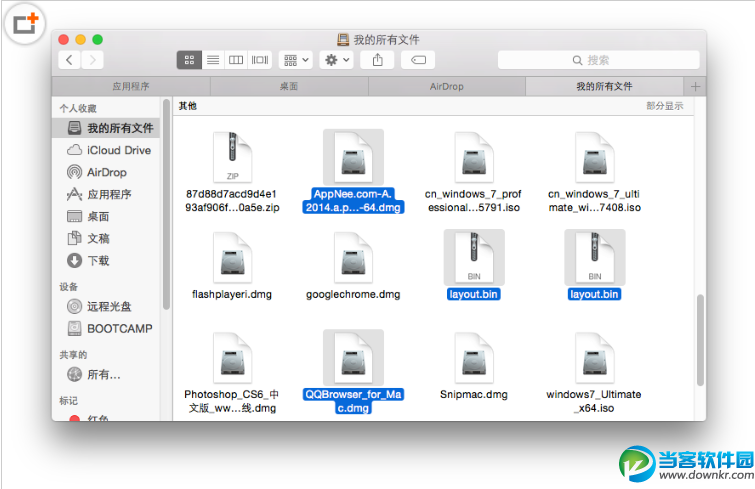Click the Share toolbar button

coord(378,60)
